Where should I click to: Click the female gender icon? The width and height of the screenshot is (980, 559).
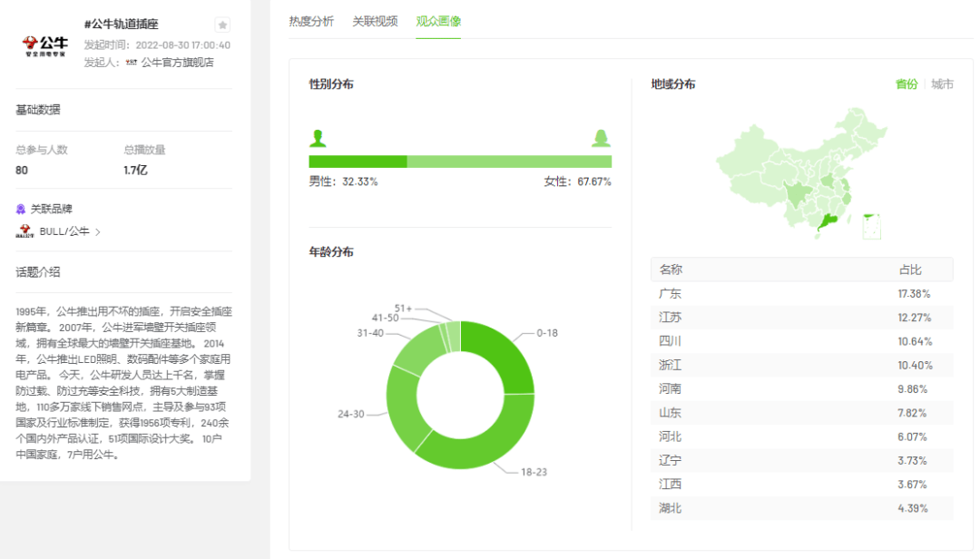click(x=602, y=138)
